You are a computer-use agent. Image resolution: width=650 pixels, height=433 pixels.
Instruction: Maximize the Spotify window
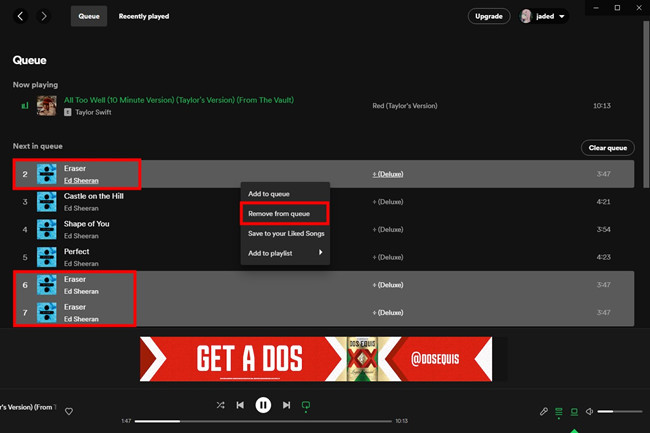click(617, 7)
